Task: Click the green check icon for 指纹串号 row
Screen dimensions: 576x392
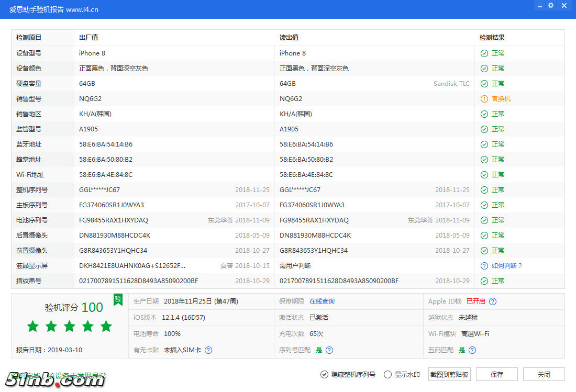Action: (x=484, y=281)
